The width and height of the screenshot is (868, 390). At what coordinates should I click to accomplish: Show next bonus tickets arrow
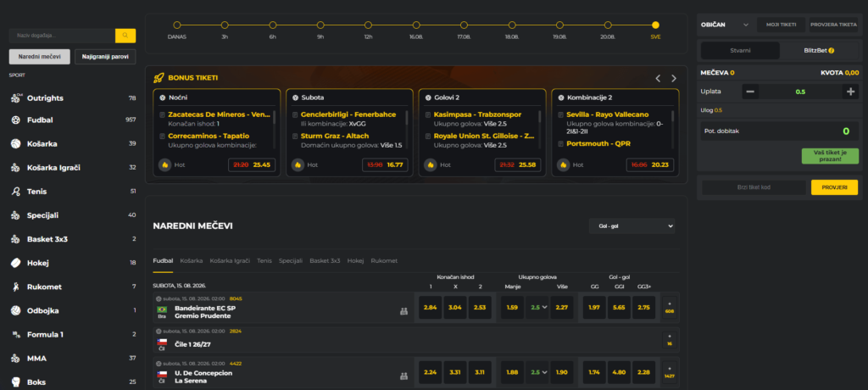pos(674,79)
